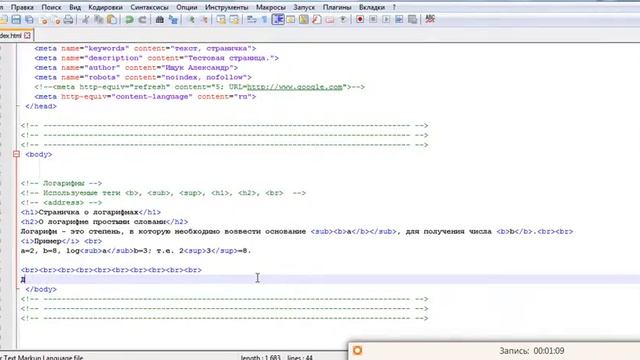Screen dimensions: 640x360
Task: Click the Zoom In toolbar icon
Action: tap(191, 19)
